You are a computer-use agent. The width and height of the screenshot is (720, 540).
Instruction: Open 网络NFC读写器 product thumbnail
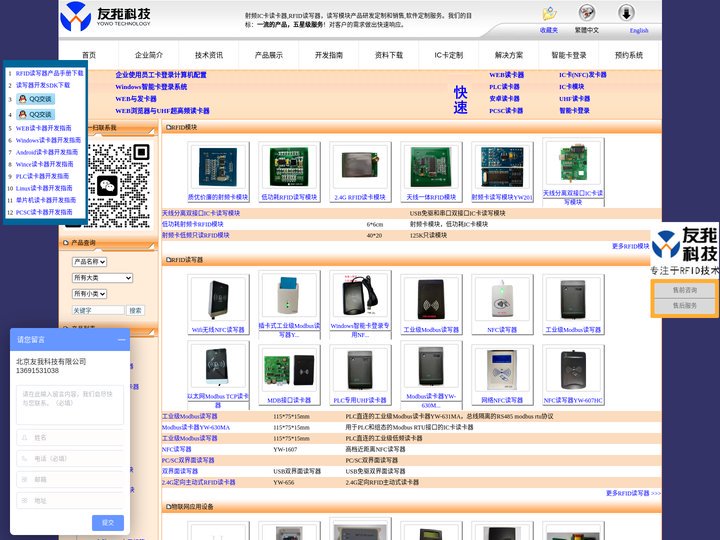tap(502, 371)
